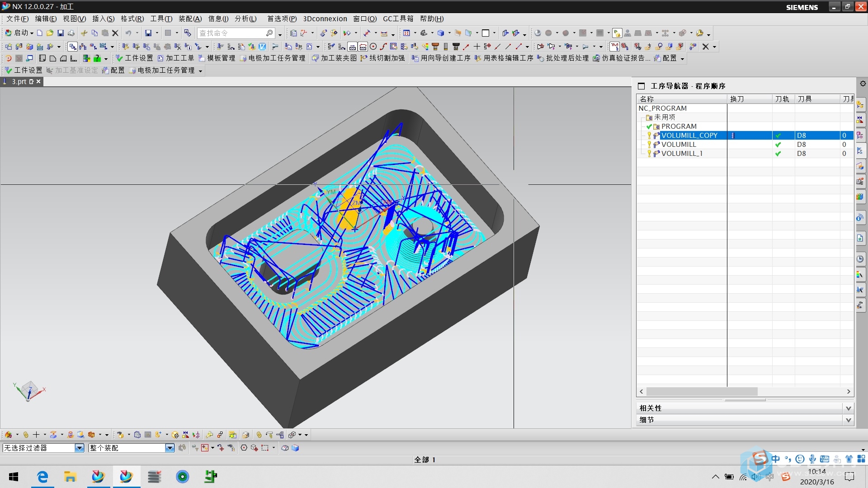Click the Open folder icon

click(50, 33)
